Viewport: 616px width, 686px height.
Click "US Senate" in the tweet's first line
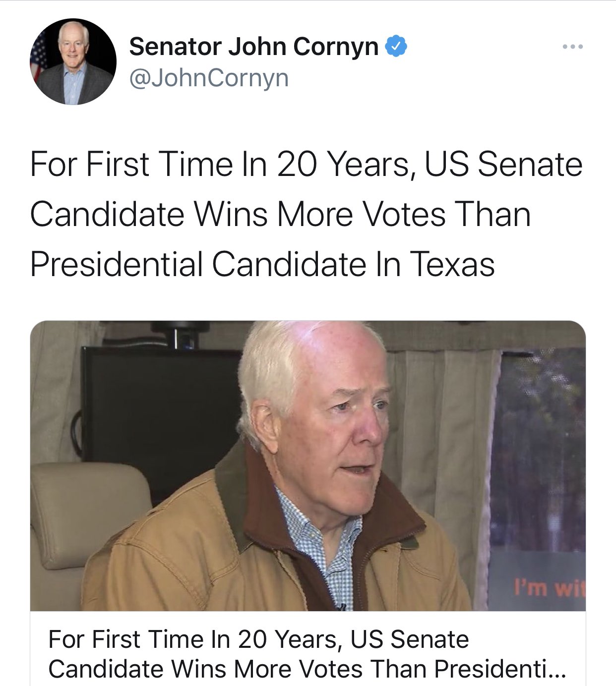(503, 164)
